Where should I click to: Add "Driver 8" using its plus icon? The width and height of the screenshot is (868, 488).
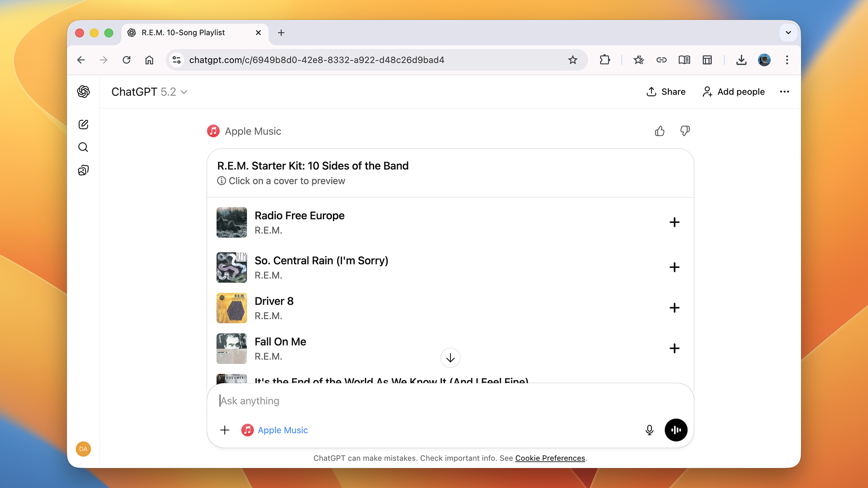(x=674, y=308)
